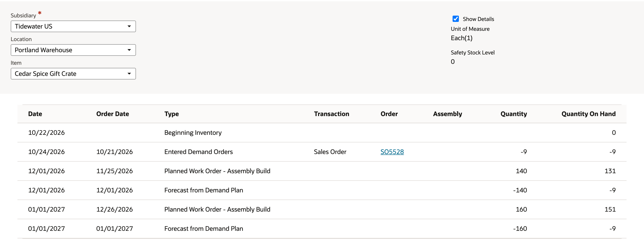Click the 11/25/2026 order date cell
644x250 pixels.
point(114,171)
